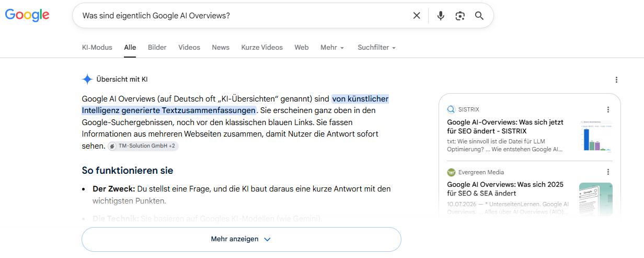Submit search with magnifier icon
This screenshot has width=644, height=258.
(479, 16)
